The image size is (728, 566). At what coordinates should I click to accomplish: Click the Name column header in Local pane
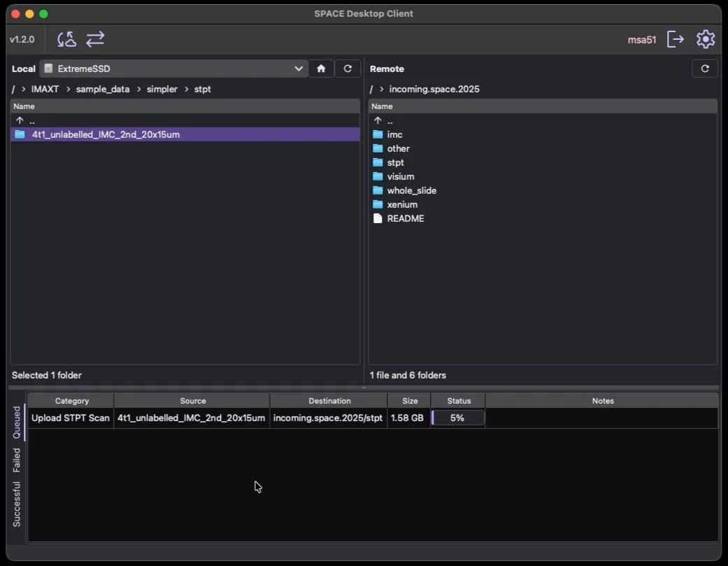185,106
